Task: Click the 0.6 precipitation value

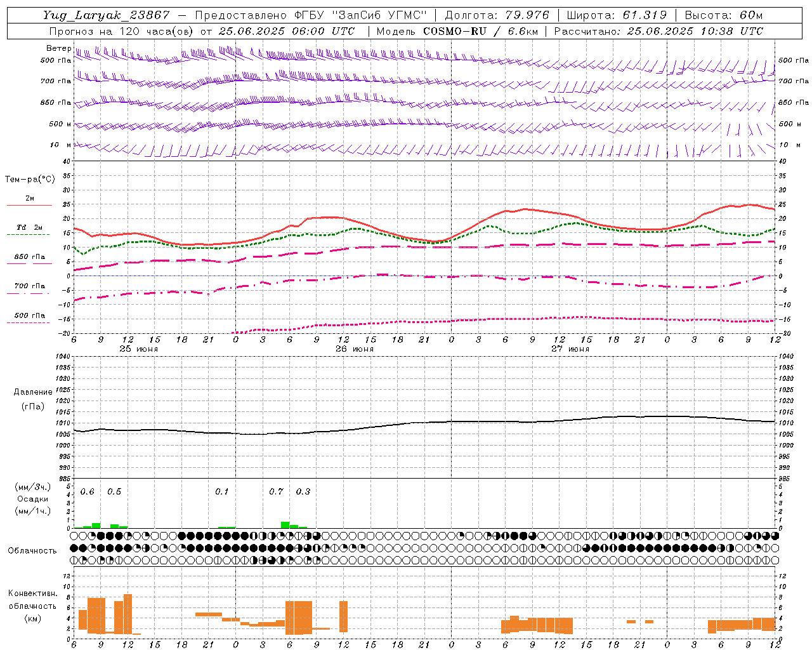Action: tap(87, 491)
